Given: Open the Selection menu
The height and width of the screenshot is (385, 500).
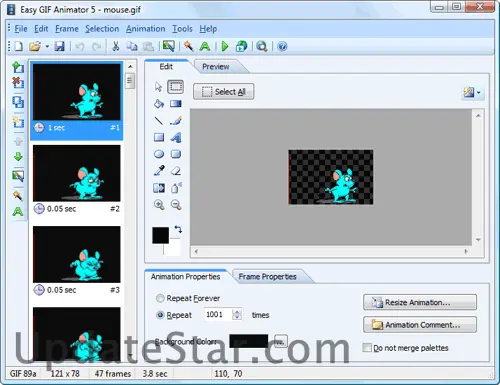Looking at the screenshot, I should (102, 29).
